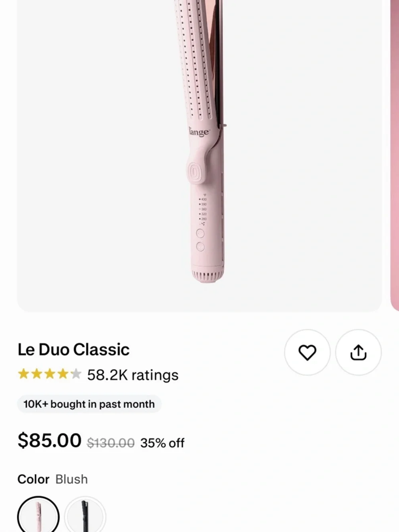Tap the 35% off discount label
Image resolution: width=399 pixels, height=532 pixels.
point(162,442)
